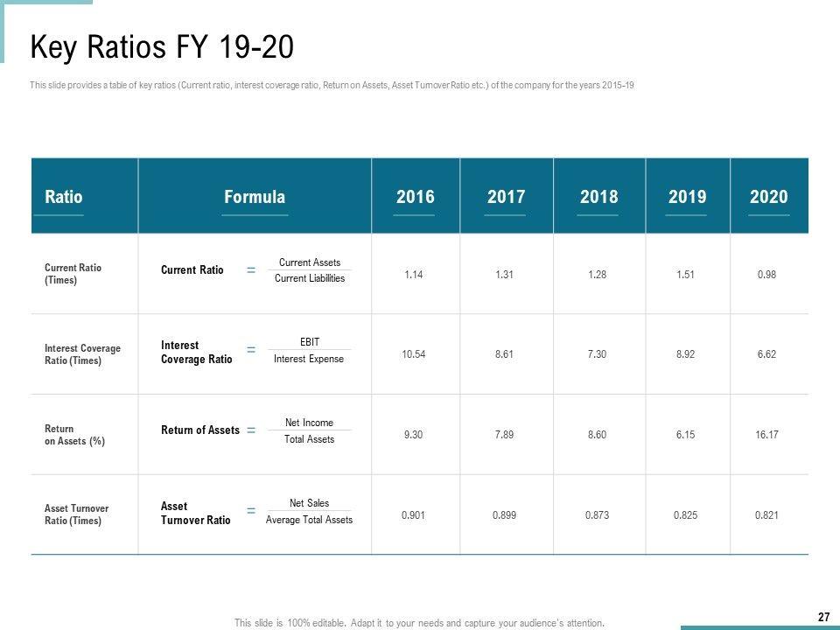
Task: Click the slide number 27
Action: coord(823,617)
